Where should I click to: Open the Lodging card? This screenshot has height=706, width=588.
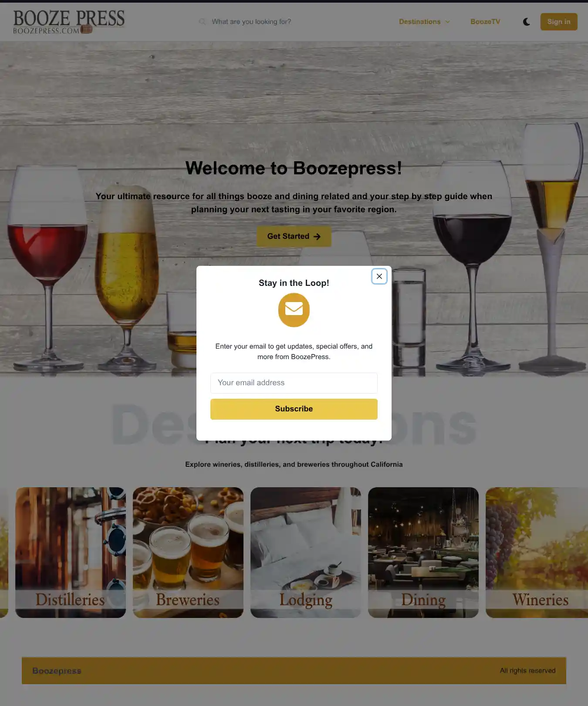(x=306, y=553)
